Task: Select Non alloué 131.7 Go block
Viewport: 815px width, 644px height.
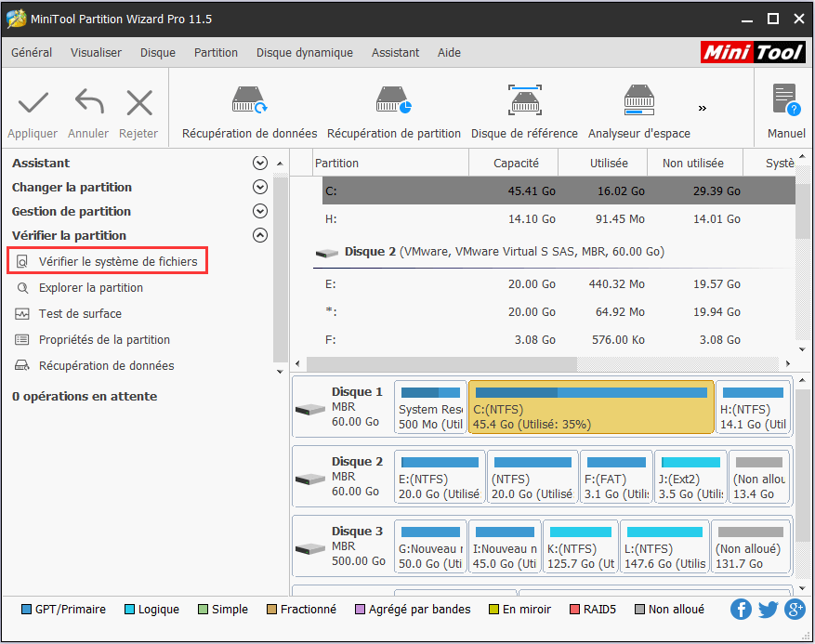Action: tap(751, 547)
